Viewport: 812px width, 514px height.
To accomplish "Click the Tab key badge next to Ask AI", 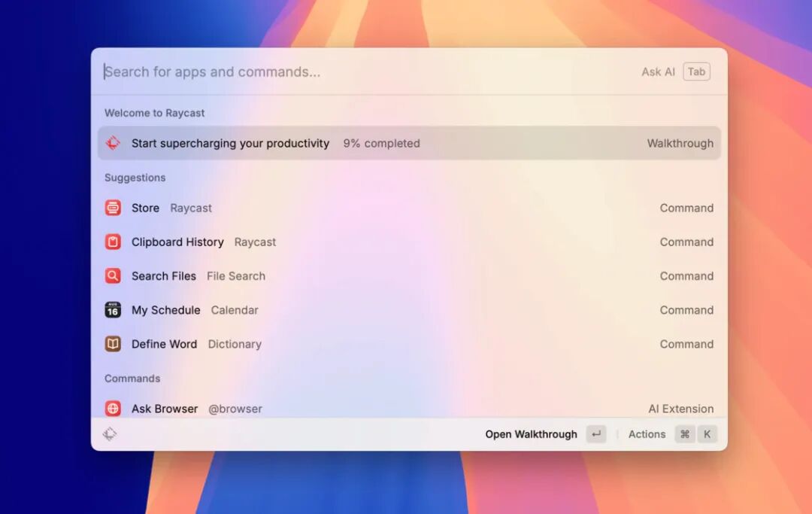I will (696, 71).
